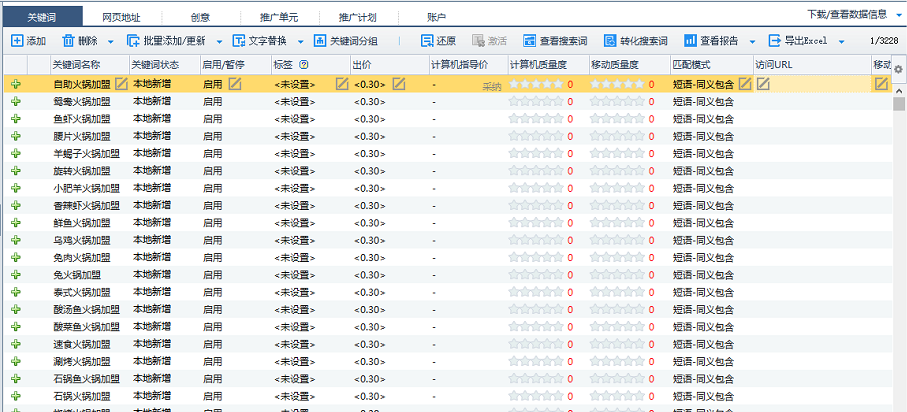The image size is (907, 412).
Task: Click the 批量添加/更新 toolbar icon
Action: click(134, 41)
